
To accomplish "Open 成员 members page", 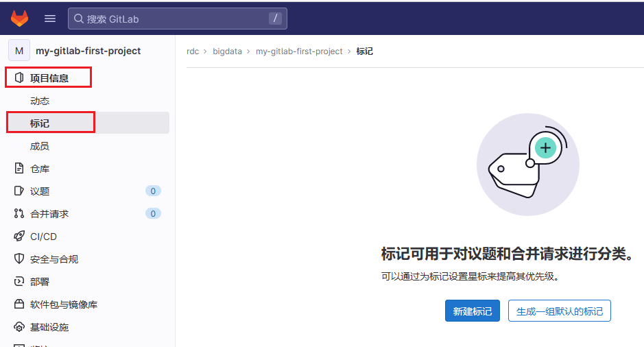I will point(40,146).
